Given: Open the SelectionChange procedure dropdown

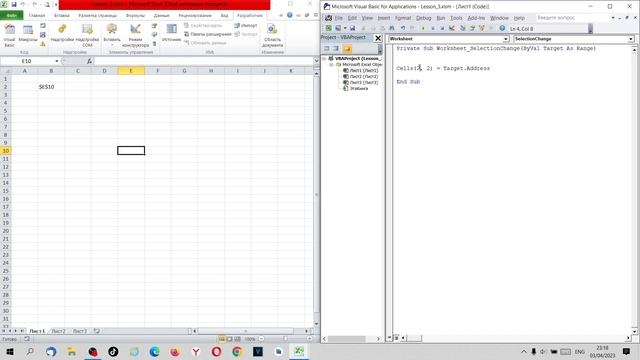Looking at the screenshot, I should [631, 39].
